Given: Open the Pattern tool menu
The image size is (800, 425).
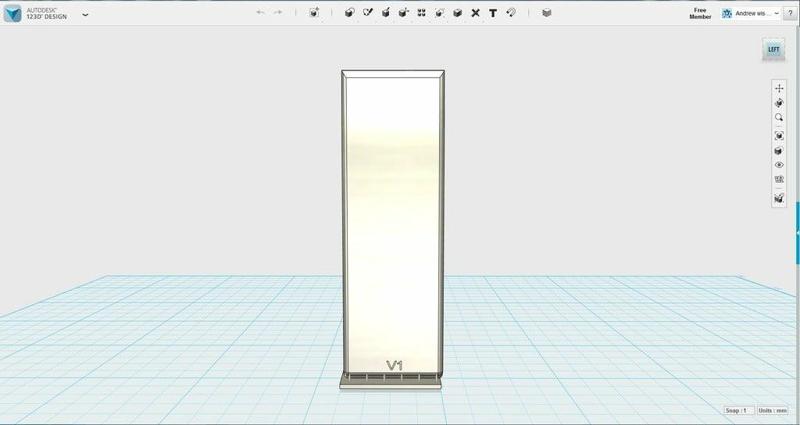Looking at the screenshot, I should [421, 13].
